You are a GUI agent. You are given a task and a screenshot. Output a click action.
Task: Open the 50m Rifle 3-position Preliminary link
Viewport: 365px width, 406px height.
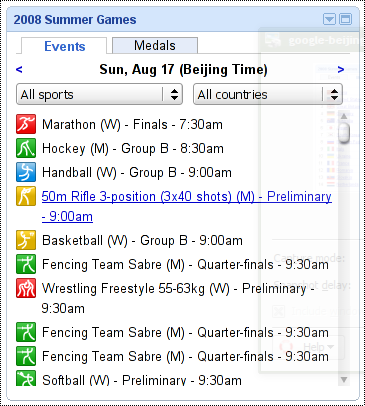click(187, 206)
